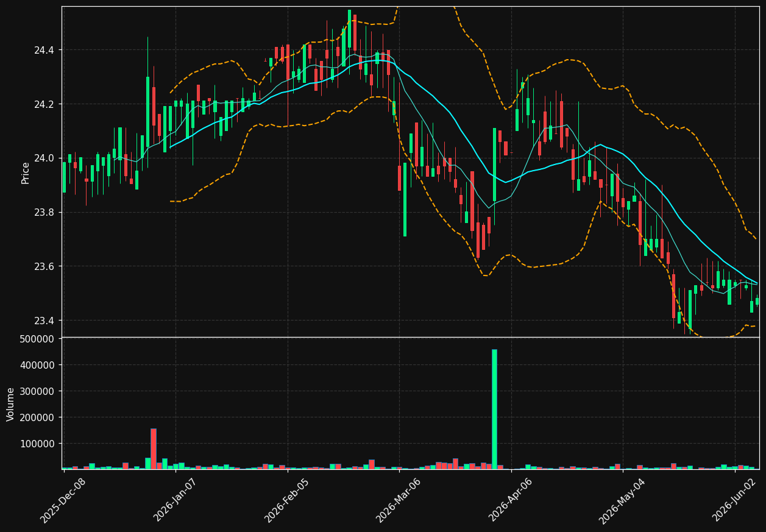The image size is (766, 532).
Task: Click the 2026-Jan-07 date label
Action: [x=176, y=500]
